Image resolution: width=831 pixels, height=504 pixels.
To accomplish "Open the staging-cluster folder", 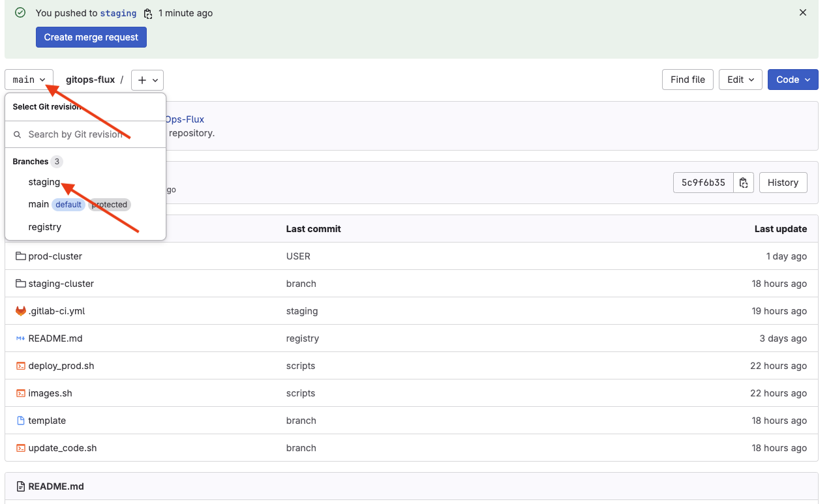I will (x=61, y=284).
